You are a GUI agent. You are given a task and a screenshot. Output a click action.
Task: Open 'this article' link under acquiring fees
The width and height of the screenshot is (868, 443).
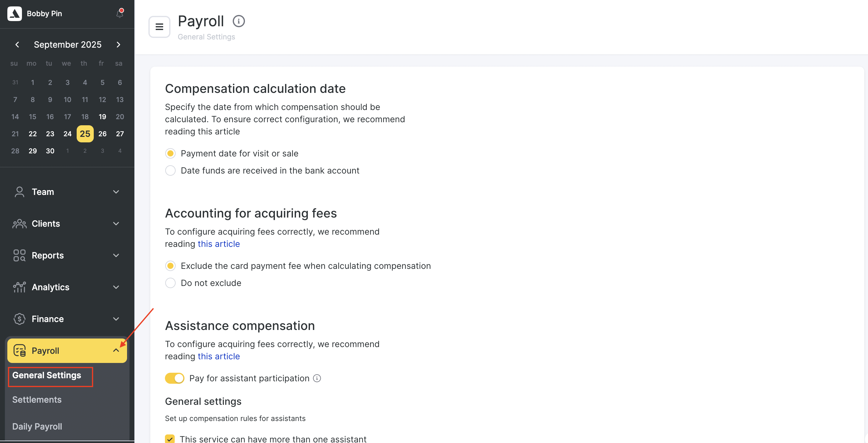pos(219,244)
